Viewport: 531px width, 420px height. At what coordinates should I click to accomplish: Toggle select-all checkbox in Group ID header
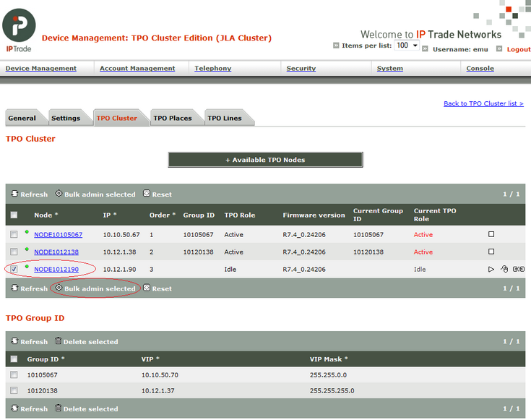(14, 359)
